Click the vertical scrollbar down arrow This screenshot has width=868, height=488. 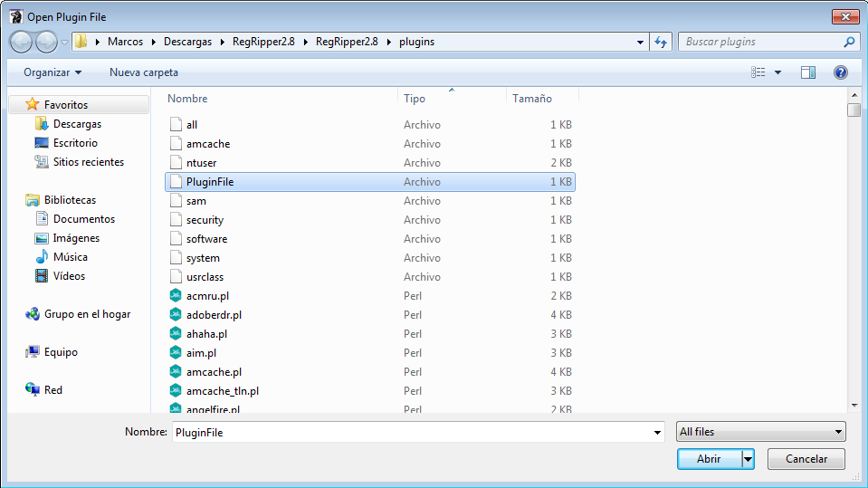(x=854, y=406)
